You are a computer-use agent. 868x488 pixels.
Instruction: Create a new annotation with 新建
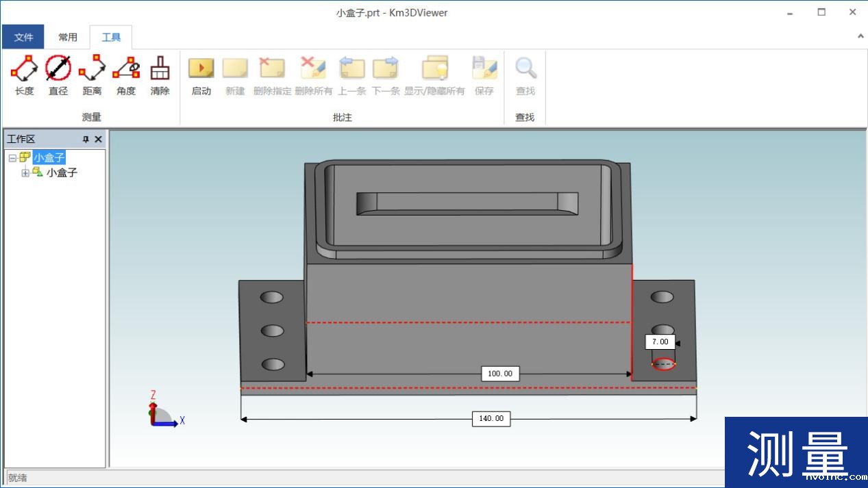pos(235,75)
